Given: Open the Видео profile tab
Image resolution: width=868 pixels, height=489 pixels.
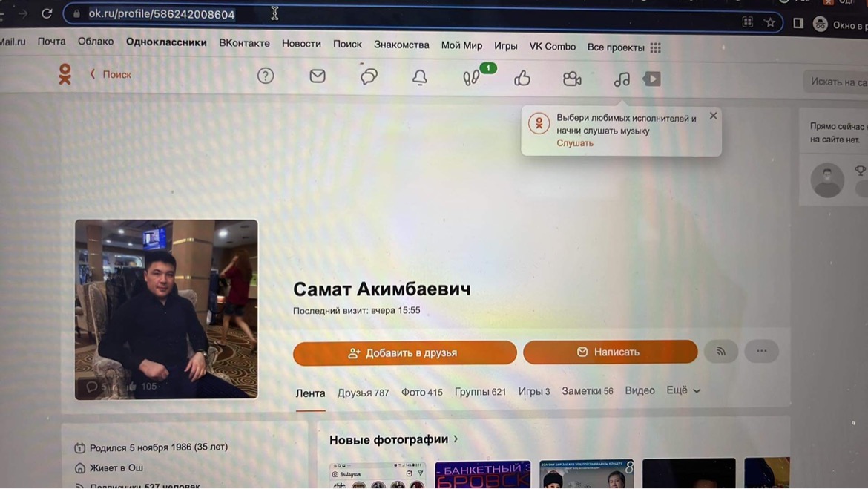Looking at the screenshot, I should click(640, 390).
